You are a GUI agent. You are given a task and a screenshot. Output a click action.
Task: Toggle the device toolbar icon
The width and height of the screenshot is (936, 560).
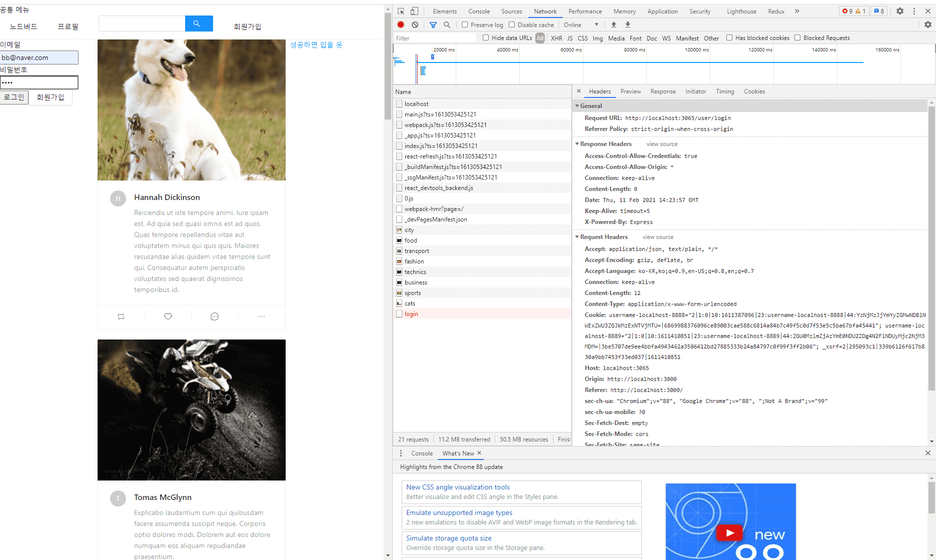(x=414, y=11)
